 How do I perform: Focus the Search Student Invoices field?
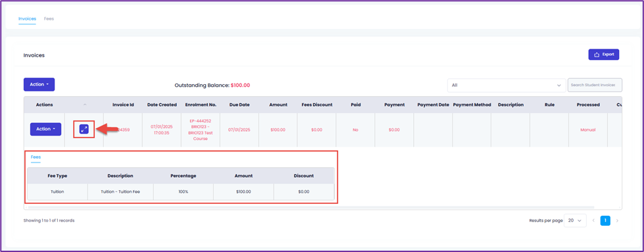594,85
